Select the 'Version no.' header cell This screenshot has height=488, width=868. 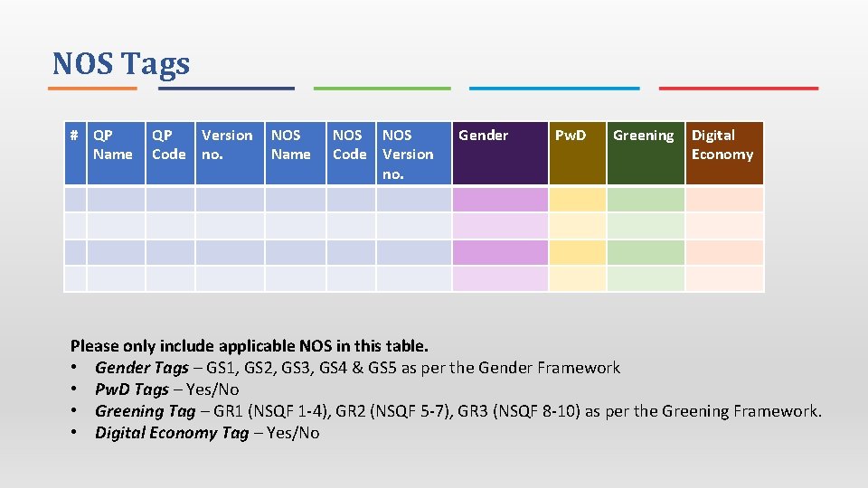[230, 154]
